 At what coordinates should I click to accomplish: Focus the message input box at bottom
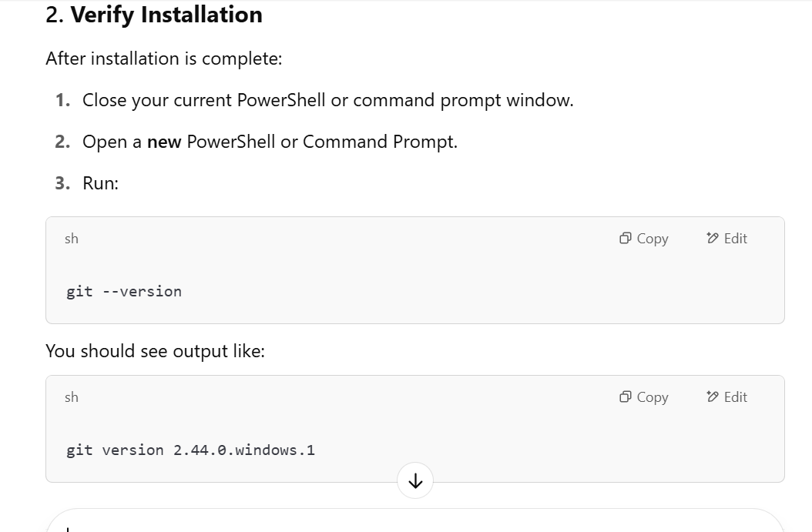[415, 523]
